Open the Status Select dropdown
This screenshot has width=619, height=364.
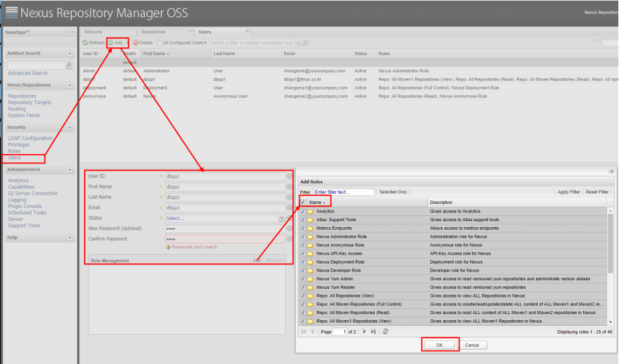point(281,218)
